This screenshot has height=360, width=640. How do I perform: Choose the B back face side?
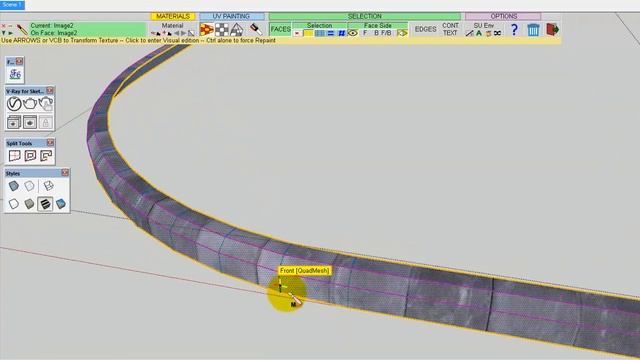click(x=376, y=33)
